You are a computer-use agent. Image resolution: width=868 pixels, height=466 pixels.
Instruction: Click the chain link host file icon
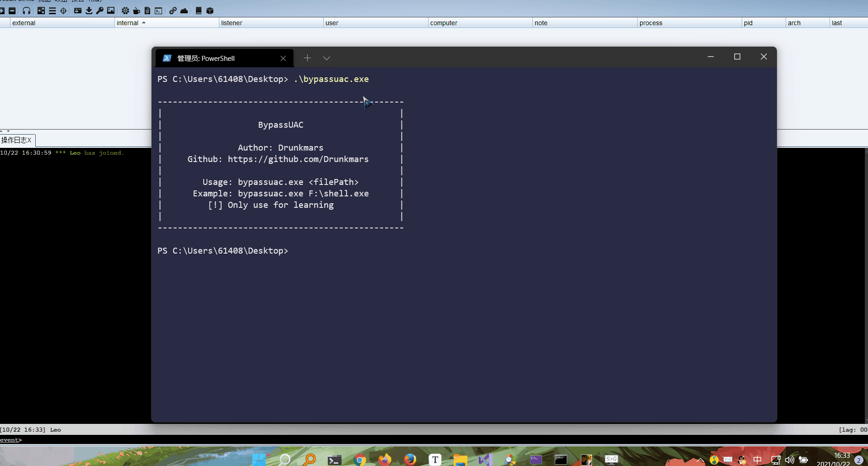(x=173, y=11)
